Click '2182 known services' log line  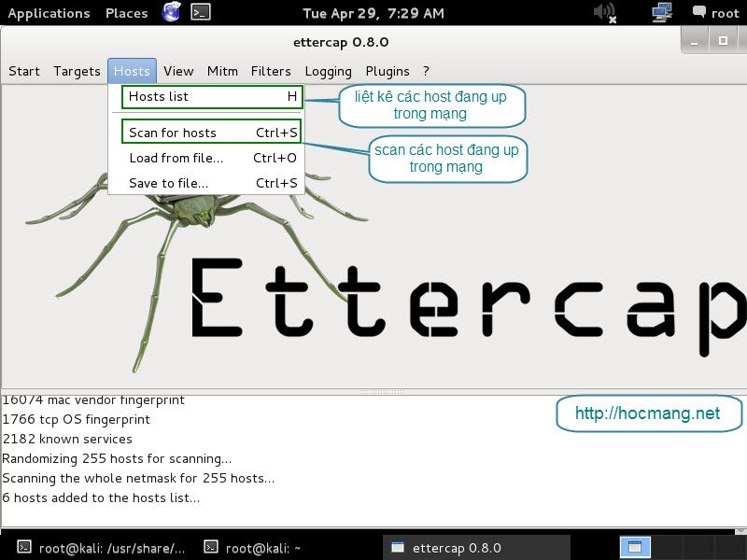[67, 439]
